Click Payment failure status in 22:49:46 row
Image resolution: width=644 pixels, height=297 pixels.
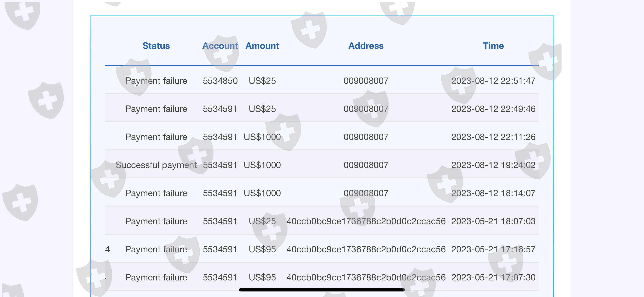click(x=156, y=109)
